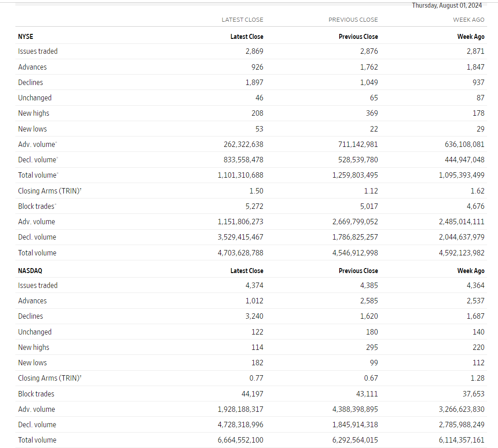
Task: Select the week-ago advances value 1,847
Action: 475,67
